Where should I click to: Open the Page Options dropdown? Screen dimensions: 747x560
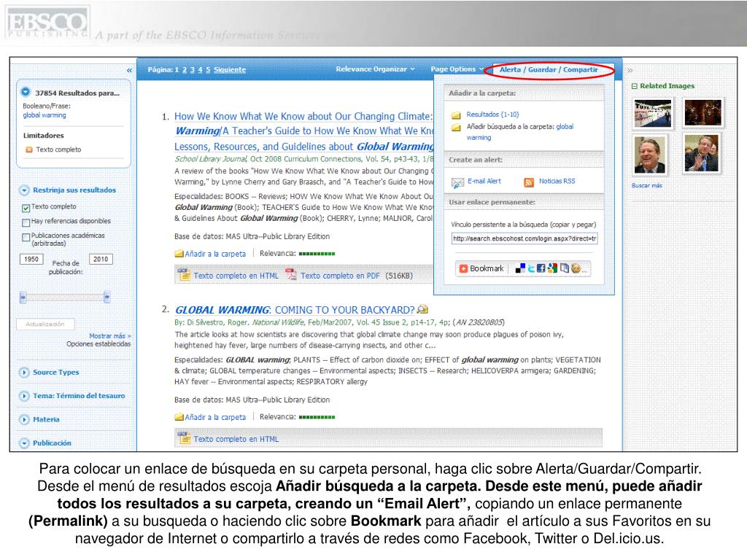point(457,69)
